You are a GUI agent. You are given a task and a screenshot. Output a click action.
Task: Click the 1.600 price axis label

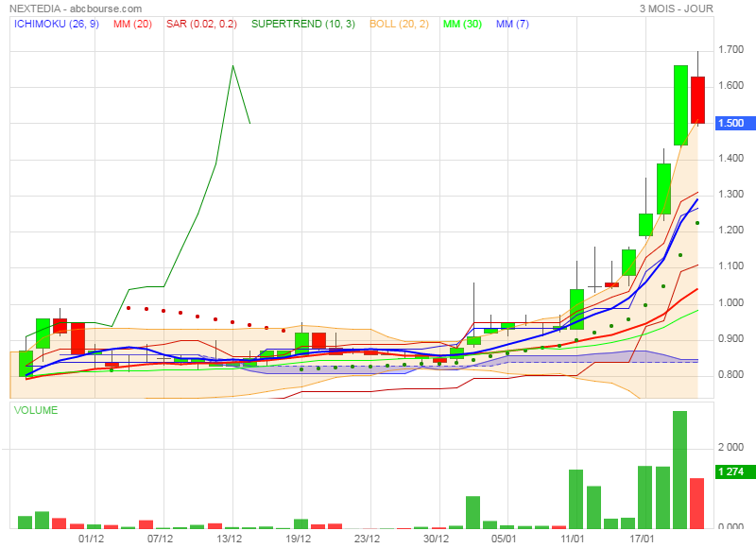[x=730, y=86]
